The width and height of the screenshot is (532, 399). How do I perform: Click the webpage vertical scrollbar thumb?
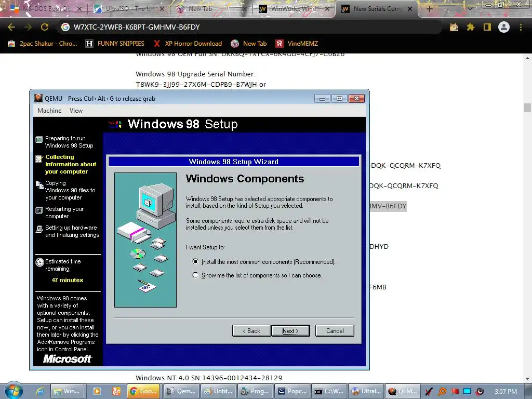tap(527, 108)
